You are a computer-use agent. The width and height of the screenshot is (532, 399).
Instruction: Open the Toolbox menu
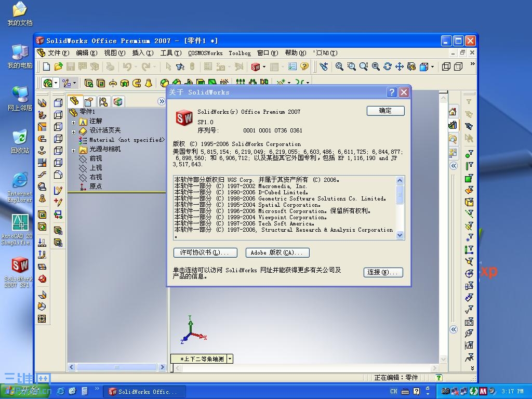(240, 54)
